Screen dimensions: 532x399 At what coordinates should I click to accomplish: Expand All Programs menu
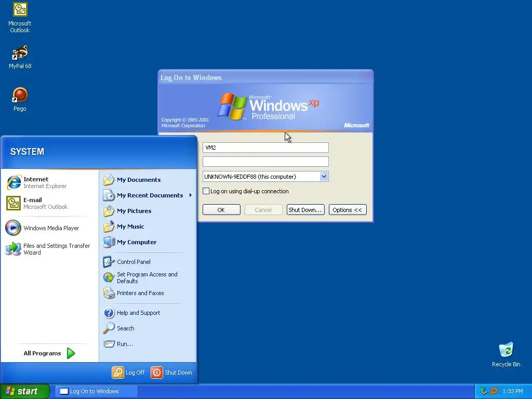tap(49, 353)
